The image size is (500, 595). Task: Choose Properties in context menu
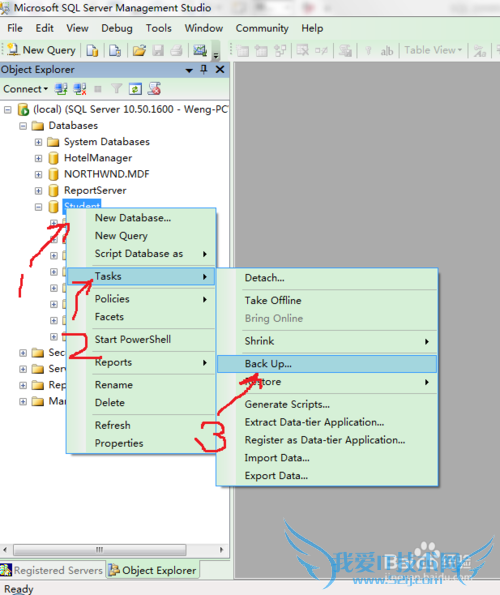coord(141,443)
